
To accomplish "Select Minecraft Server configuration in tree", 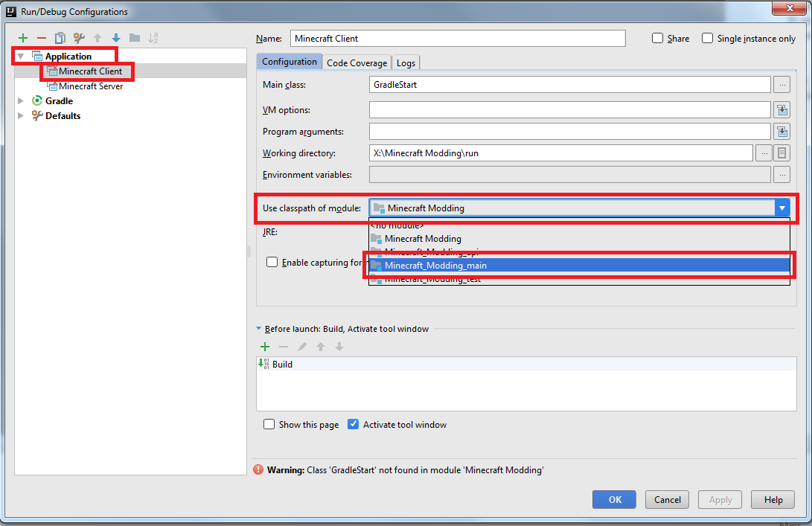I will (90, 86).
